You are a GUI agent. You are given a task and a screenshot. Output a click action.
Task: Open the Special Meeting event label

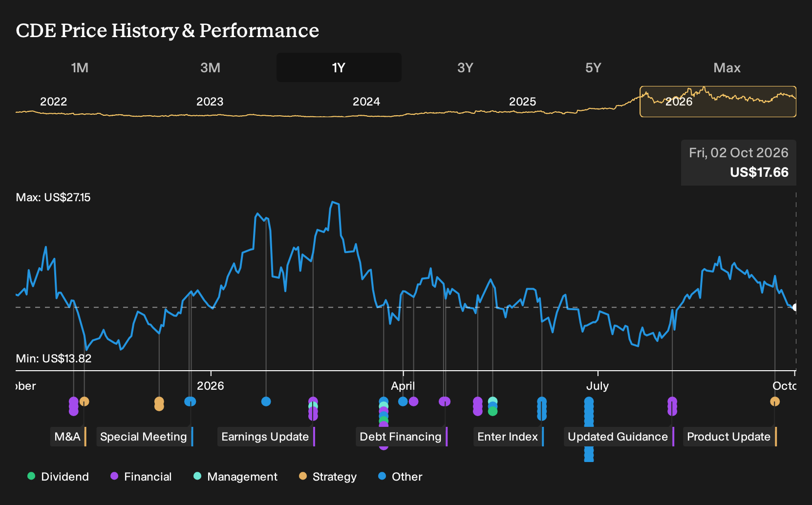(145, 437)
